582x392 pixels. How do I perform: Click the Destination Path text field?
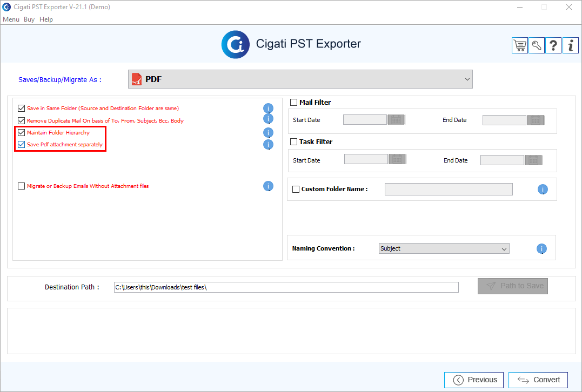point(286,287)
